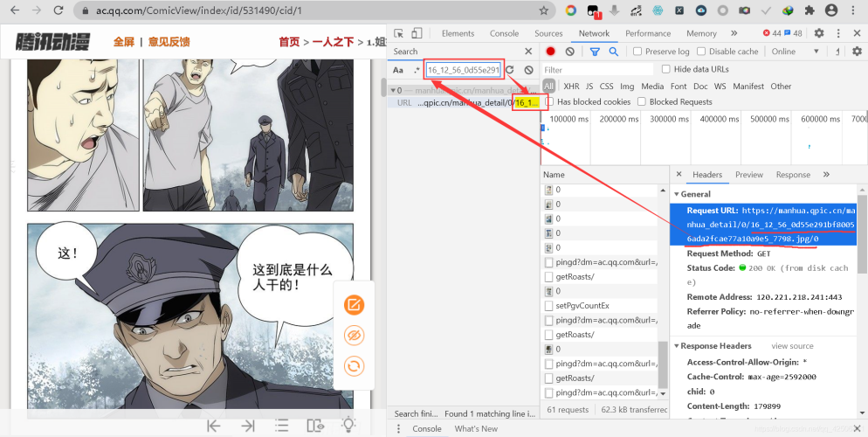This screenshot has height=437, width=868.
Task: Show more request detail tabs chevron
Action: [x=826, y=175]
